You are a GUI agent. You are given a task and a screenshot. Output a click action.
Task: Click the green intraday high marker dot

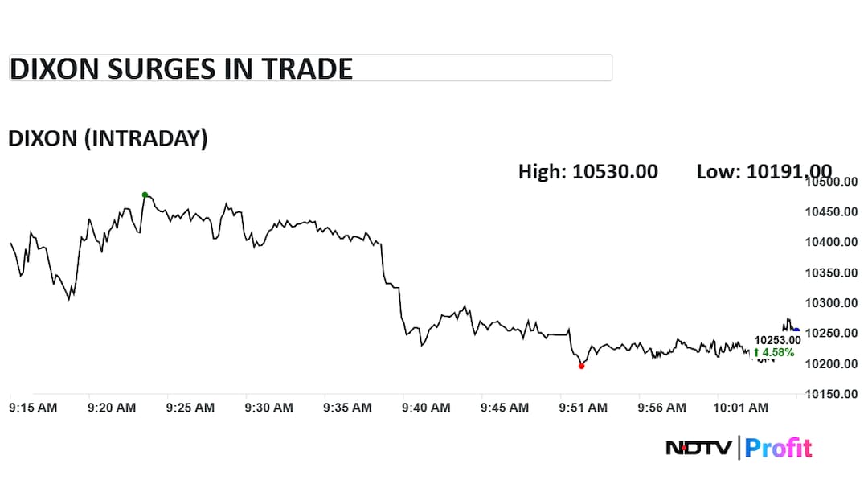145,195
